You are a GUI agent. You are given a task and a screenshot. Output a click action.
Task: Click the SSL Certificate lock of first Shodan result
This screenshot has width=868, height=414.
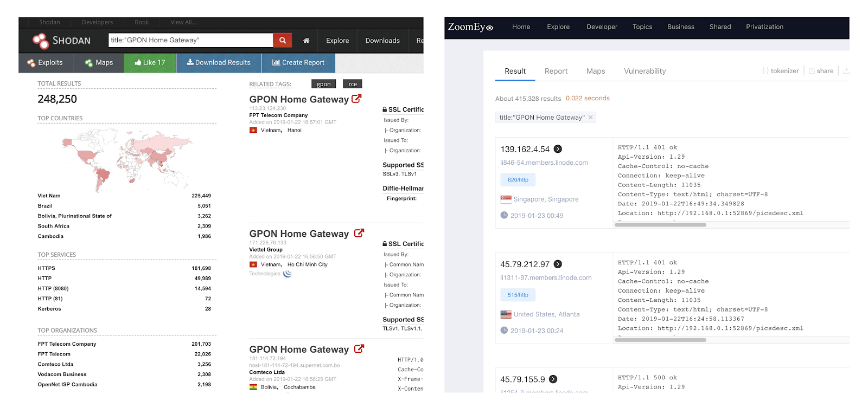pos(385,109)
